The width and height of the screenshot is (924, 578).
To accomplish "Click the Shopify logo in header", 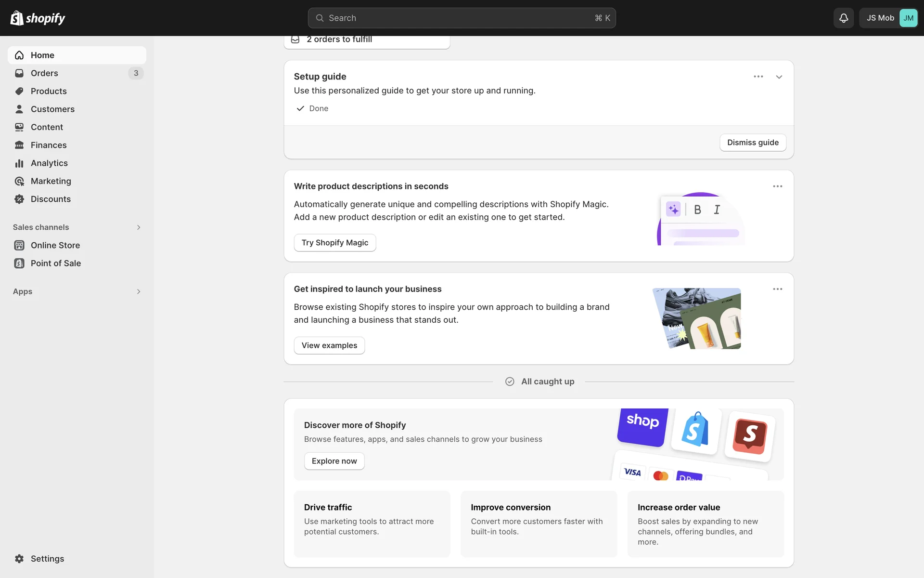I will click(x=38, y=18).
